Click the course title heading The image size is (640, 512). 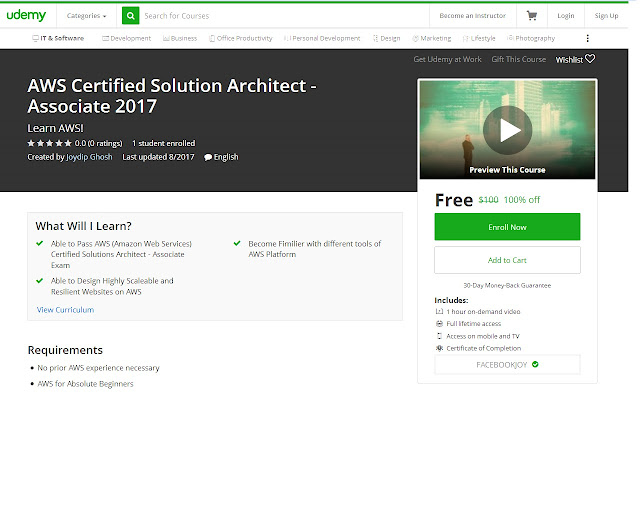point(172,96)
